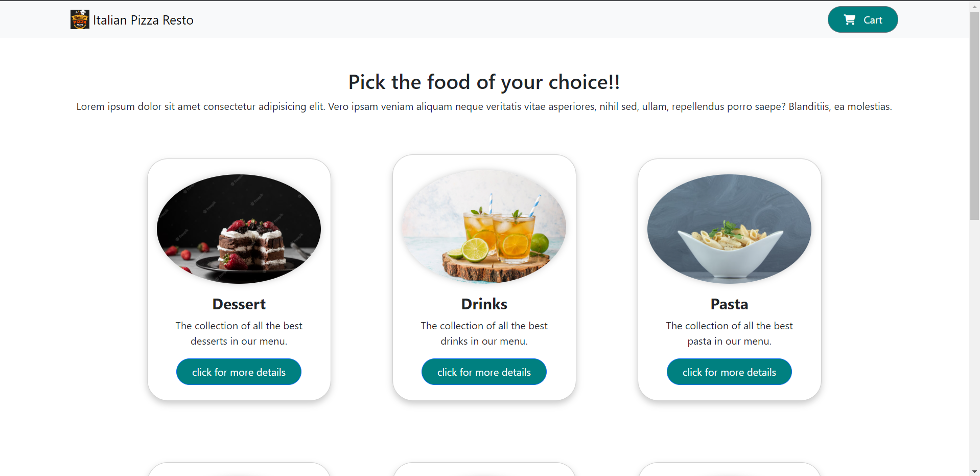Viewport: 980px width, 476px height.
Task: Open the Cart
Action: point(862,19)
